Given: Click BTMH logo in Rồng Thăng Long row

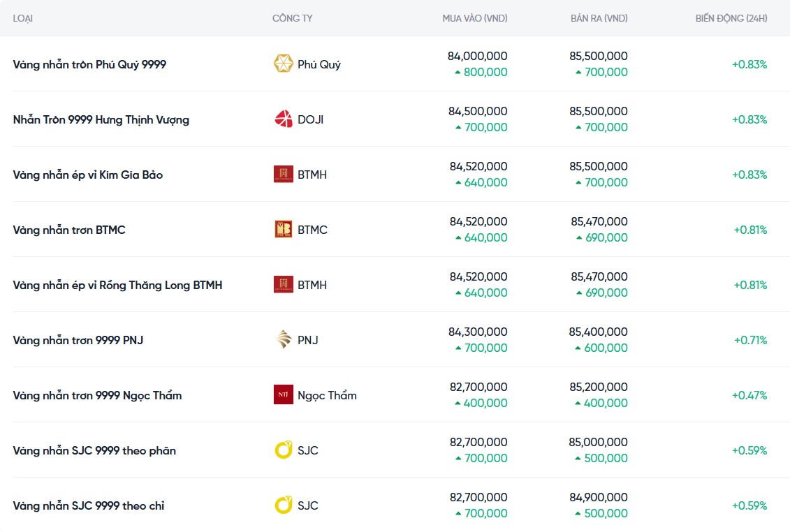Looking at the screenshot, I should [283, 285].
